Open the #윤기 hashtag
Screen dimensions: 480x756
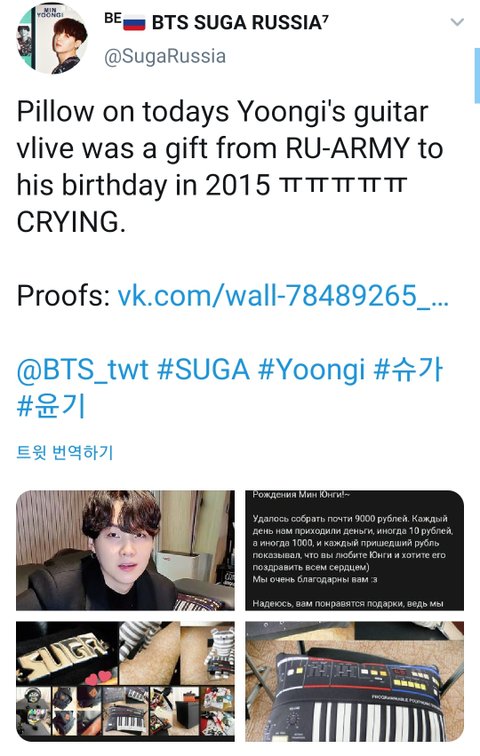click(51, 406)
